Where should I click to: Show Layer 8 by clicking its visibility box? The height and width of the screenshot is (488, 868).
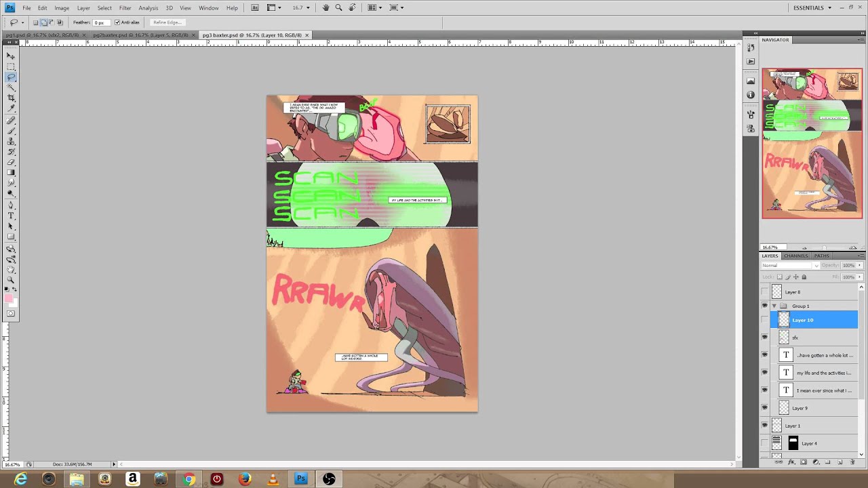765,292
